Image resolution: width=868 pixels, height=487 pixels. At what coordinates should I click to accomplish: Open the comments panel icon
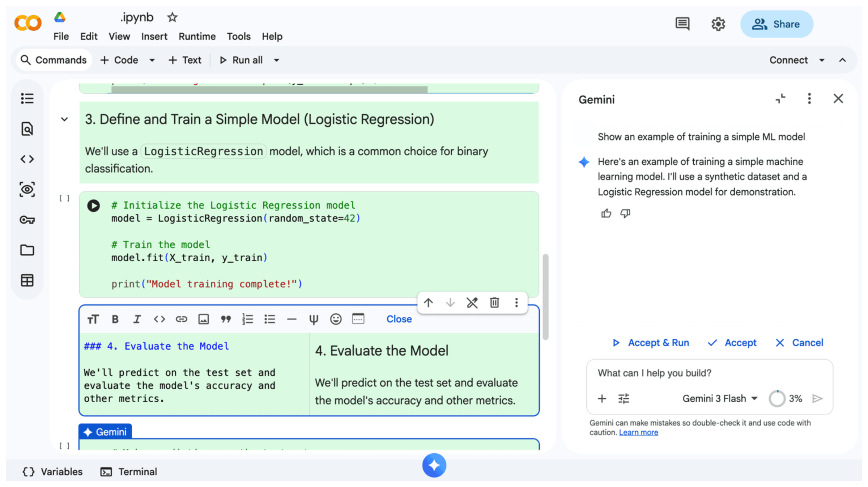point(682,24)
